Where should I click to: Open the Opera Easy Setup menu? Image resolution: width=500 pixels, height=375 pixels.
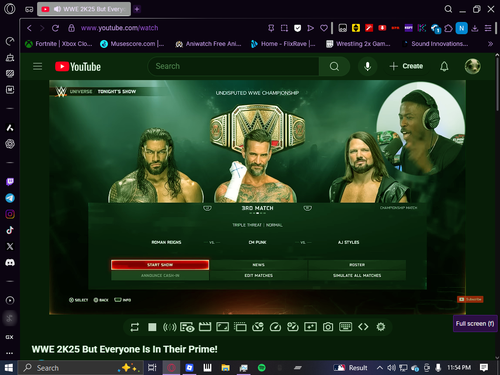[x=488, y=28]
